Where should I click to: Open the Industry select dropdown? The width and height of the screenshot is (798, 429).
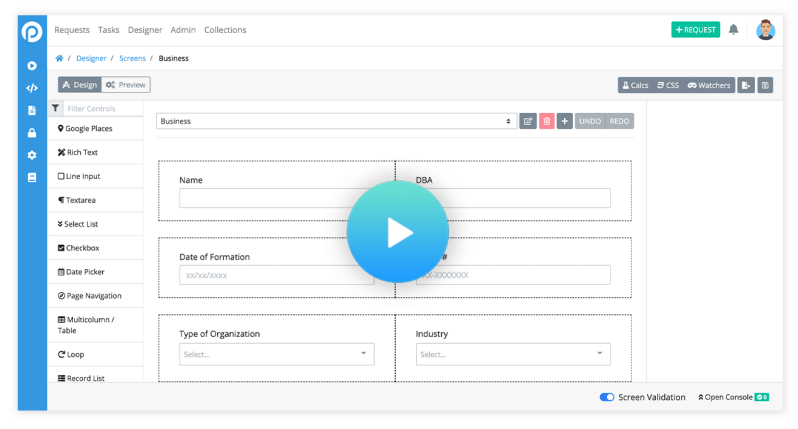click(513, 354)
